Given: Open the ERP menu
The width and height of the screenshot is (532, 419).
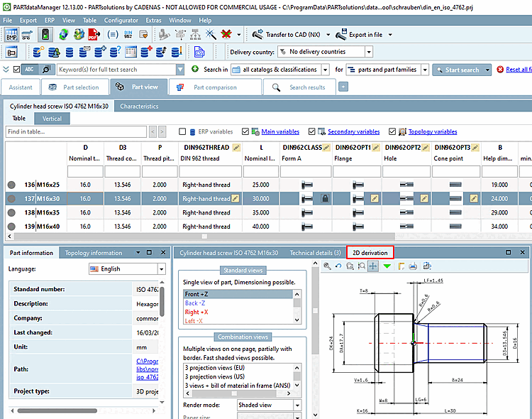Looking at the screenshot, I should 50,21.
